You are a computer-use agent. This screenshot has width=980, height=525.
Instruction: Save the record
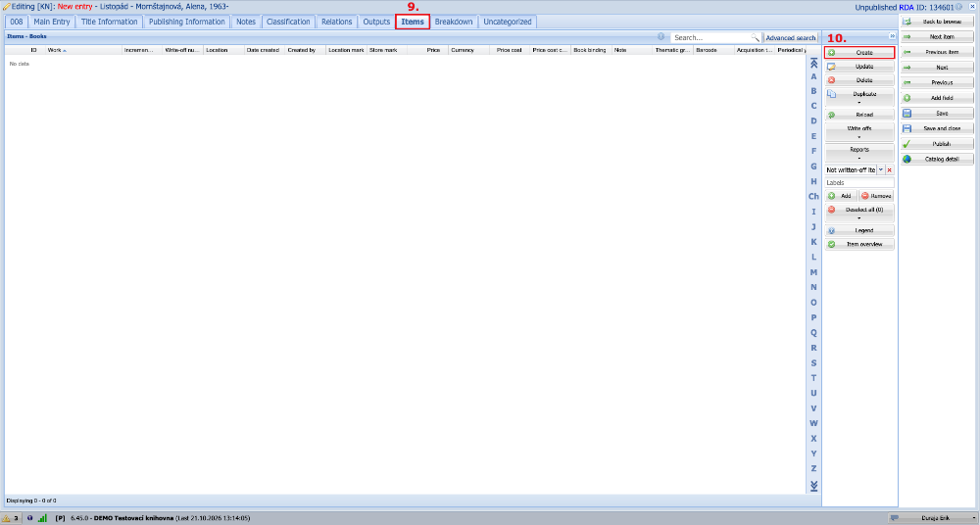(x=937, y=113)
